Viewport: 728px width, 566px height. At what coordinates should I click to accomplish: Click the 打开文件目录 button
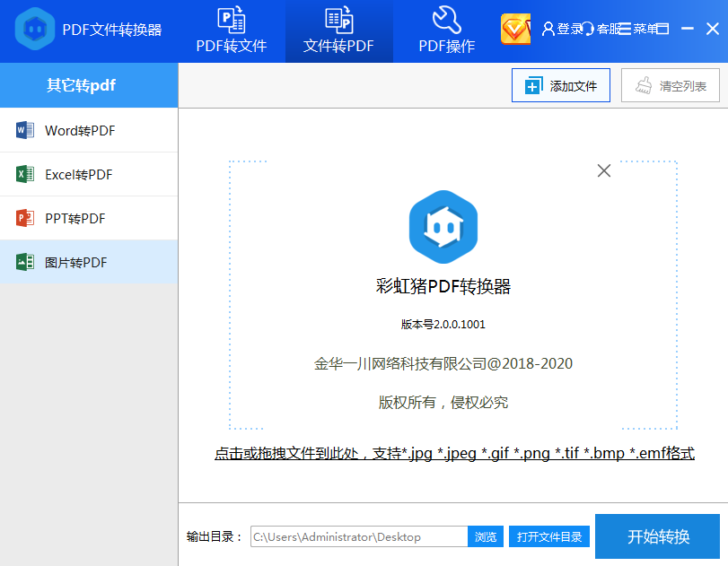click(x=549, y=536)
